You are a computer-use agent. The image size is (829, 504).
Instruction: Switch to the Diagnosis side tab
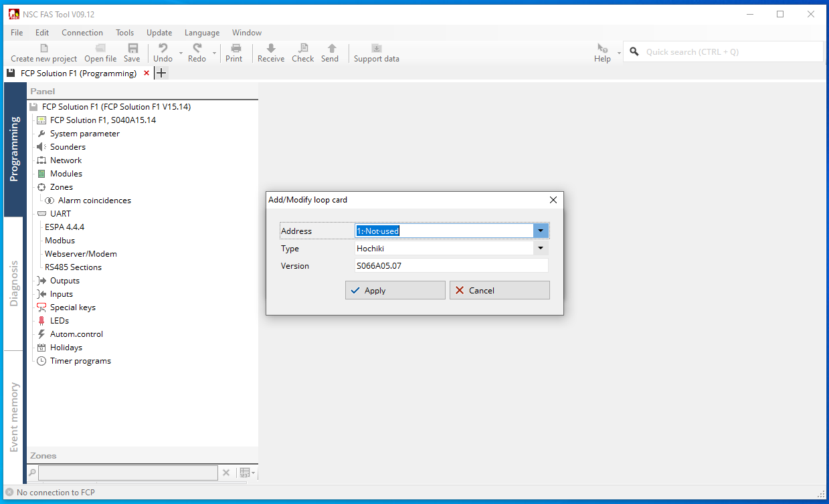click(13, 283)
